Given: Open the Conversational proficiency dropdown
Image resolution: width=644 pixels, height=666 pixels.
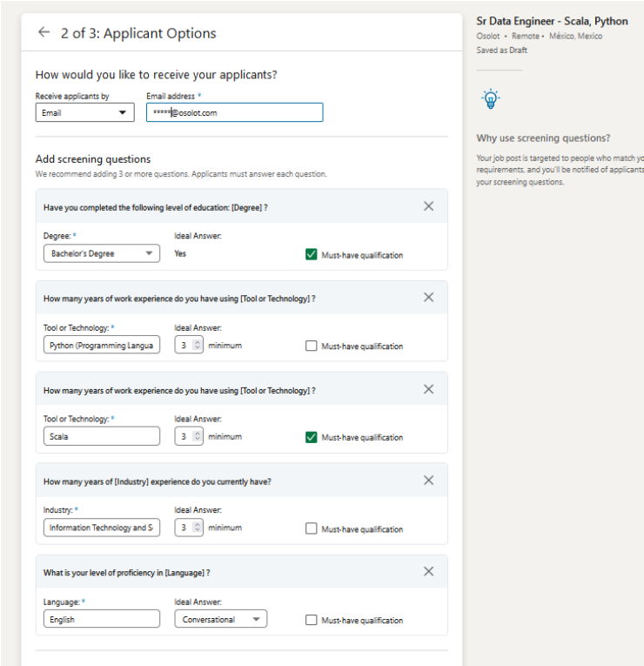Looking at the screenshot, I should coord(220,620).
